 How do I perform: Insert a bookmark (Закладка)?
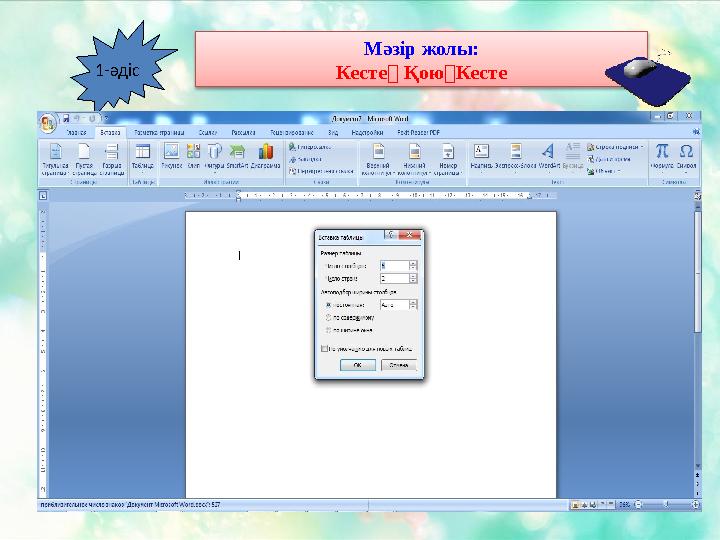tap(306, 159)
